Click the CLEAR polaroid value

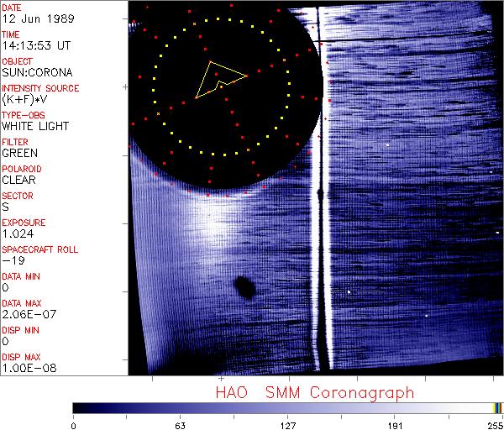19,180
